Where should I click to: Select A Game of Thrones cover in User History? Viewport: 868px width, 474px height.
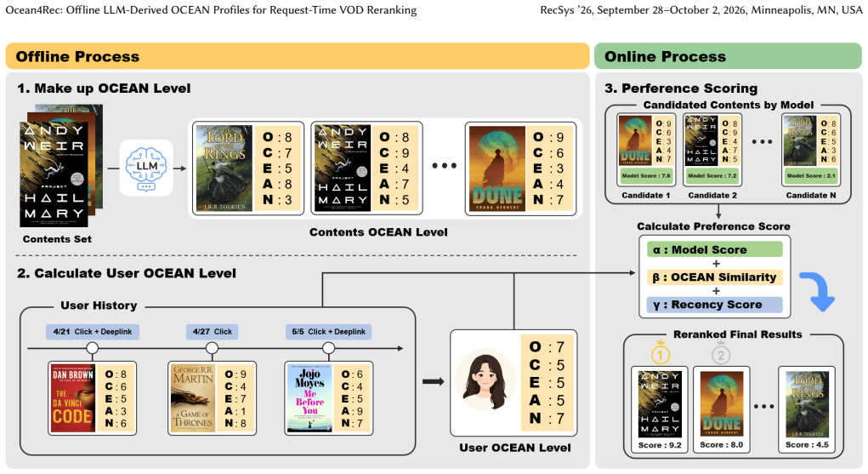click(193, 398)
